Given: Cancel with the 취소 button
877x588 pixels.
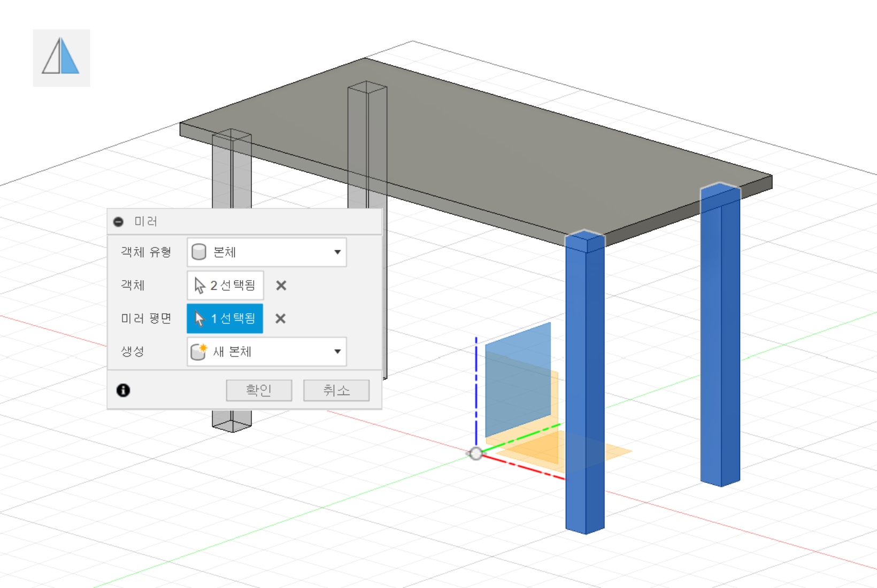Looking at the screenshot, I should pos(336,390).
